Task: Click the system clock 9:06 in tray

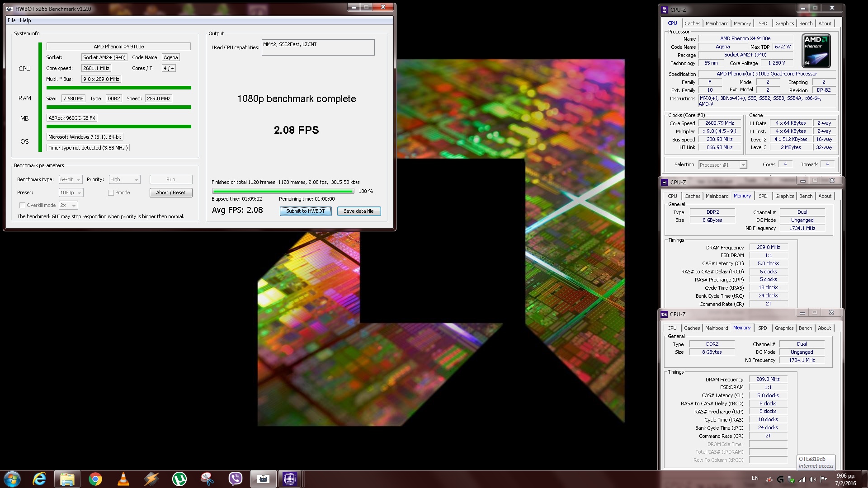Action: click(x=845, y=479)
